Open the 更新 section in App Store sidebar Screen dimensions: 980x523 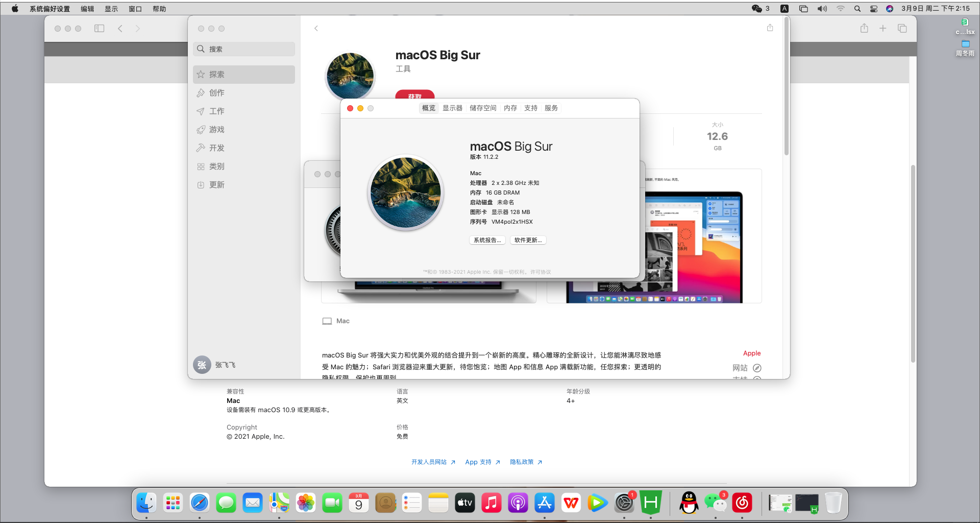pyautogui.click(x=244, y=184)
